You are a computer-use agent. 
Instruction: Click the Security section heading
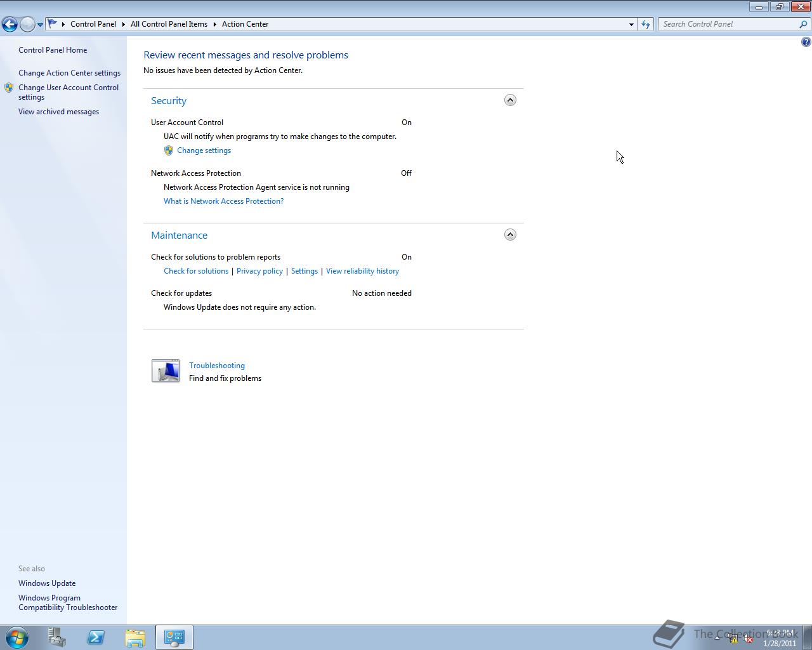point(169,101)
